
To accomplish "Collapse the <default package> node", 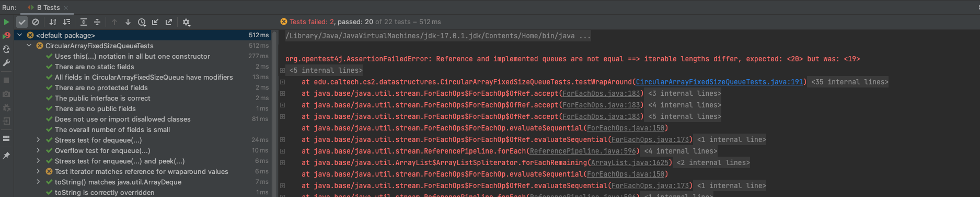I will click(x=20, y=35).
